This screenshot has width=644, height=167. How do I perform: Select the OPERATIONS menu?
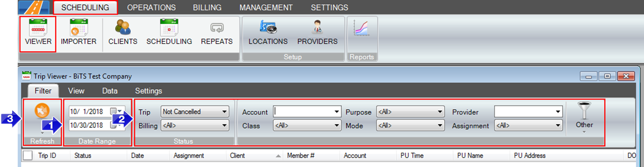click(151, 7)
